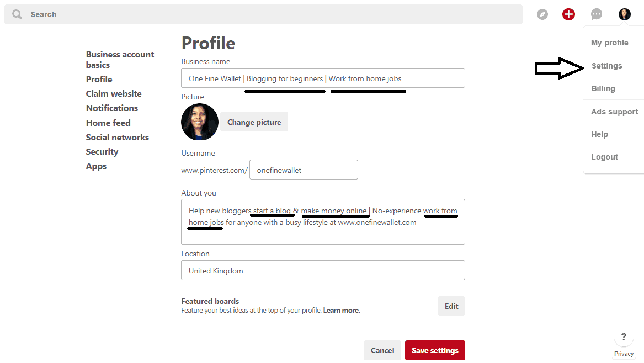Click the profile picture thumbnail
The height and width of the screenshot is (363, 644).
200,122
